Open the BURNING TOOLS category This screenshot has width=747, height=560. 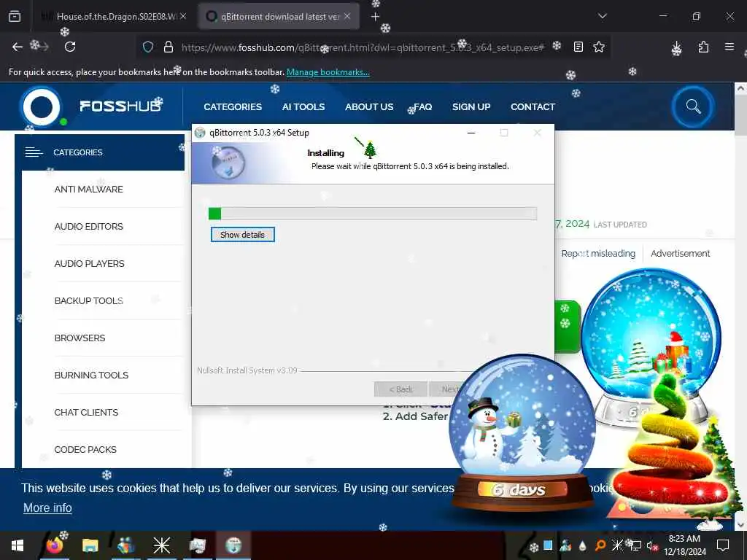click(91, 375)
